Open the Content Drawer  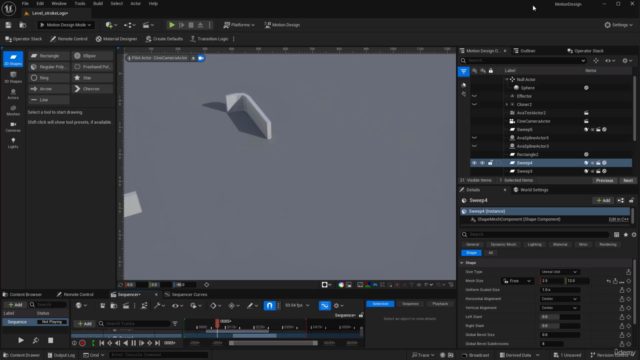click(x=22, y=355)
